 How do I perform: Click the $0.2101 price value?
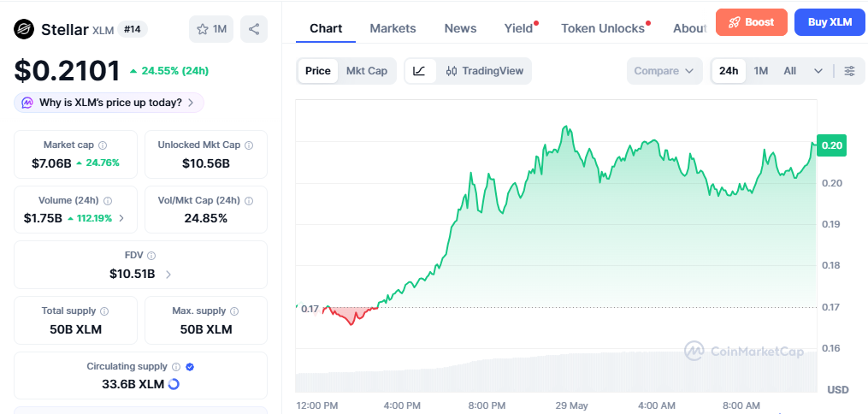67,71
